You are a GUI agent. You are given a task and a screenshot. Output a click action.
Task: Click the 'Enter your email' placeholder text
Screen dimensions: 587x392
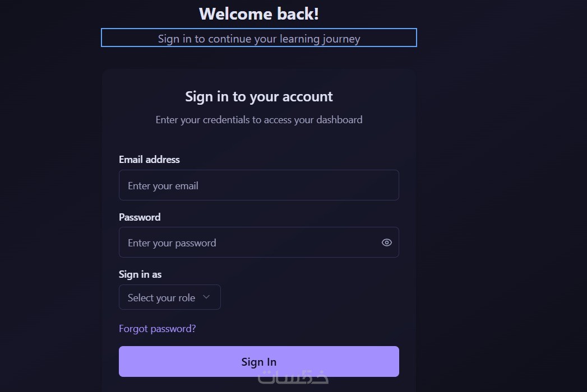163,186
